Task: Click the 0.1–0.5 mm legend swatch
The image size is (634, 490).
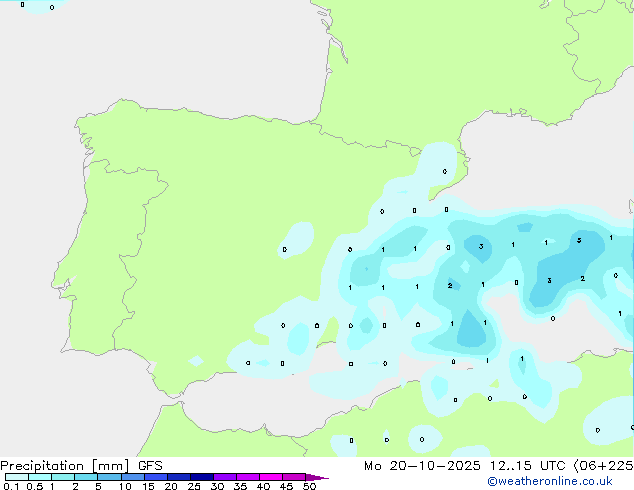Action: point(17,477)
